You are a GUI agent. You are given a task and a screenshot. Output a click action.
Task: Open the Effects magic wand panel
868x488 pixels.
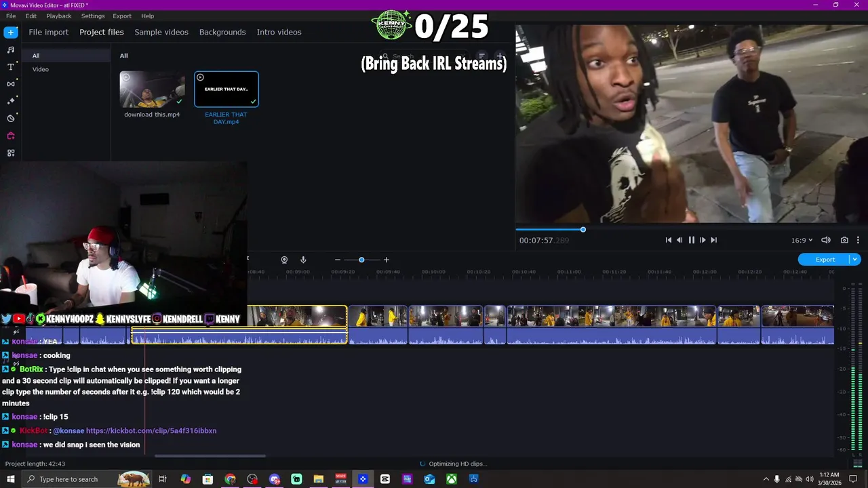click(11, 101)
